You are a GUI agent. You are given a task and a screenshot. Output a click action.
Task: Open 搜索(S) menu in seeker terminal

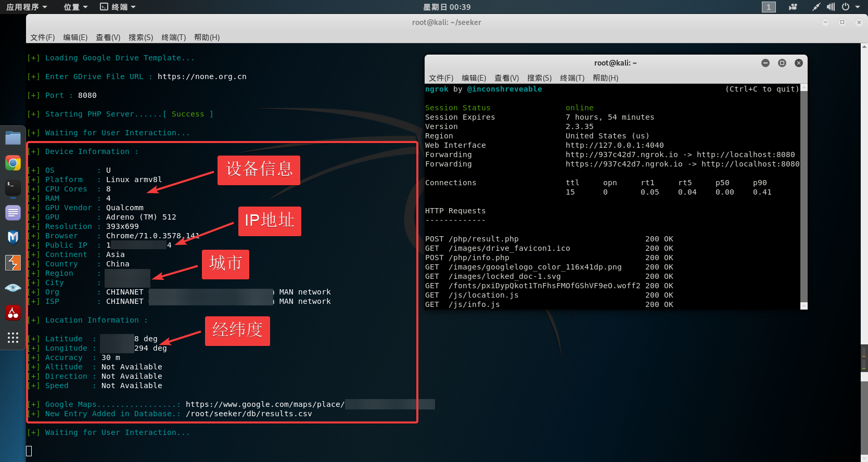(141, 37)
